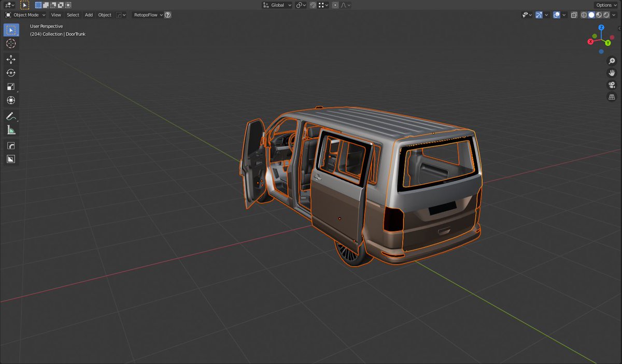Switch to Material Preview shading sphere

click(x=599, y=15)
